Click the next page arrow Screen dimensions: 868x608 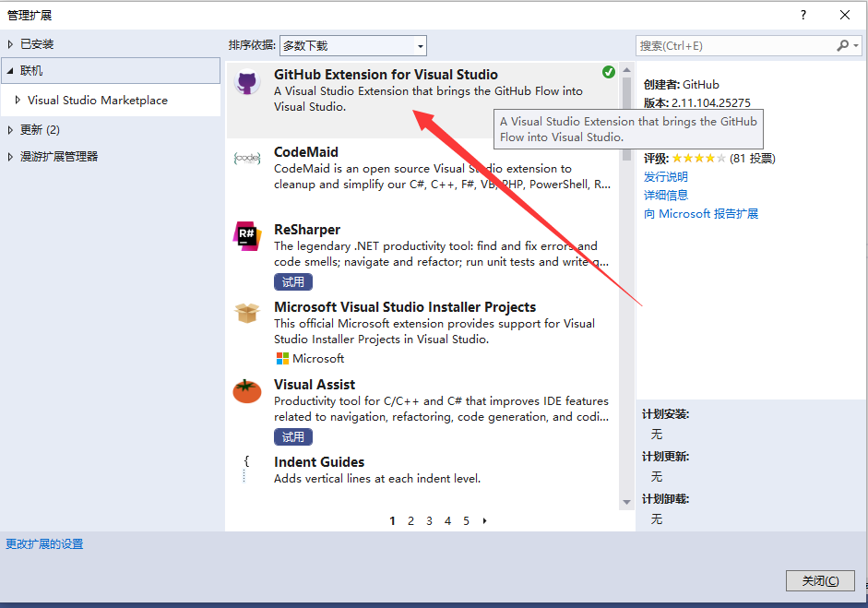pyautogui.click(x=485, y=521)
